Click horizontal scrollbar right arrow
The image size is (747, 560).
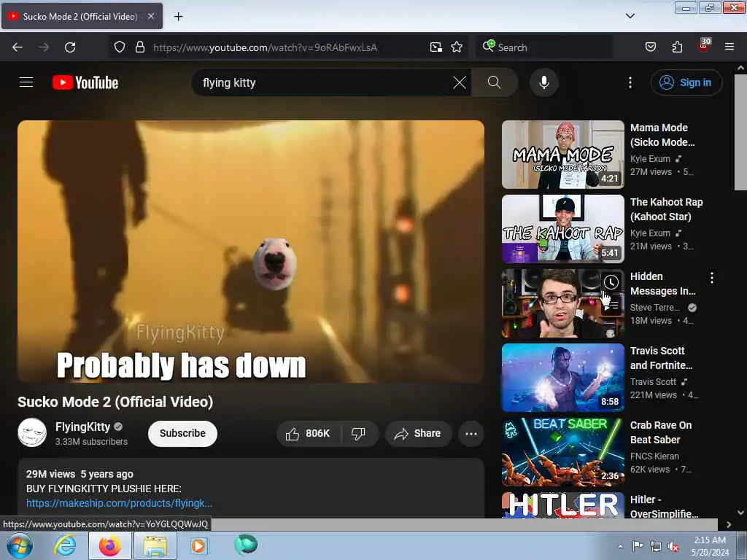click(x=729, y=524)
